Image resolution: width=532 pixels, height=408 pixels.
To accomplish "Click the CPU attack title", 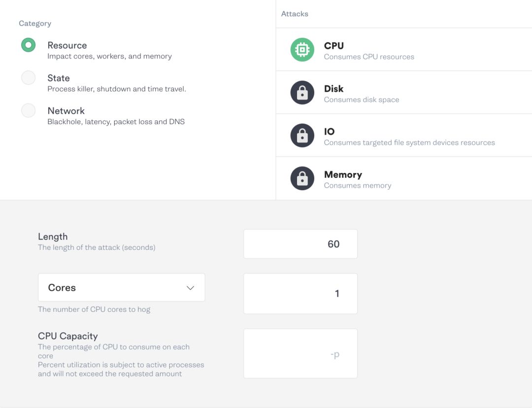I will click(333, 46).
